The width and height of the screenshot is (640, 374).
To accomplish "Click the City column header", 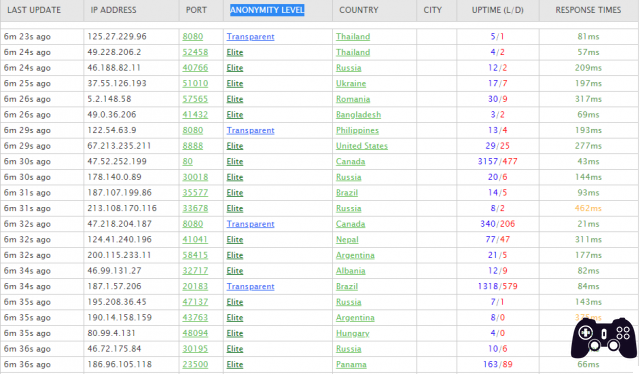I will (433, 10).
